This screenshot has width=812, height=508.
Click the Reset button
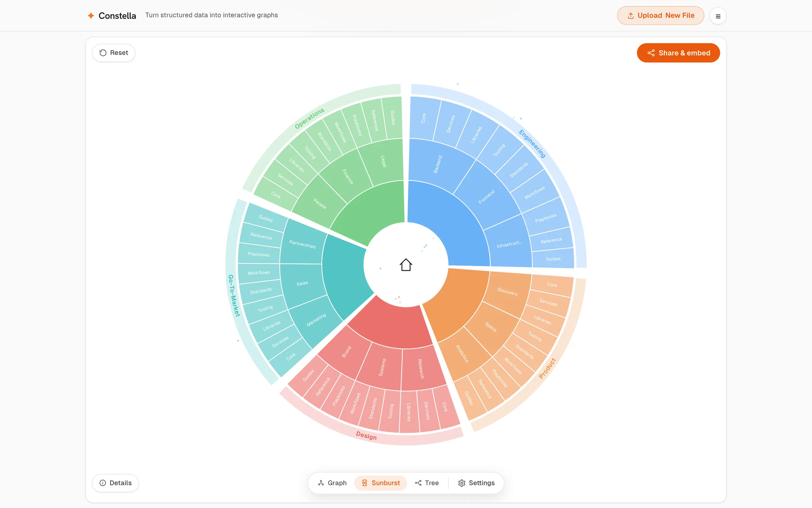pyautogui.click(x=114, y=53)
